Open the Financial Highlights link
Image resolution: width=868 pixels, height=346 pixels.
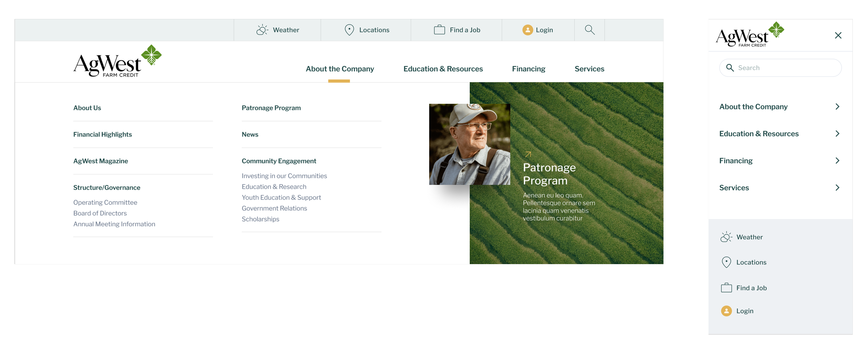102,135
